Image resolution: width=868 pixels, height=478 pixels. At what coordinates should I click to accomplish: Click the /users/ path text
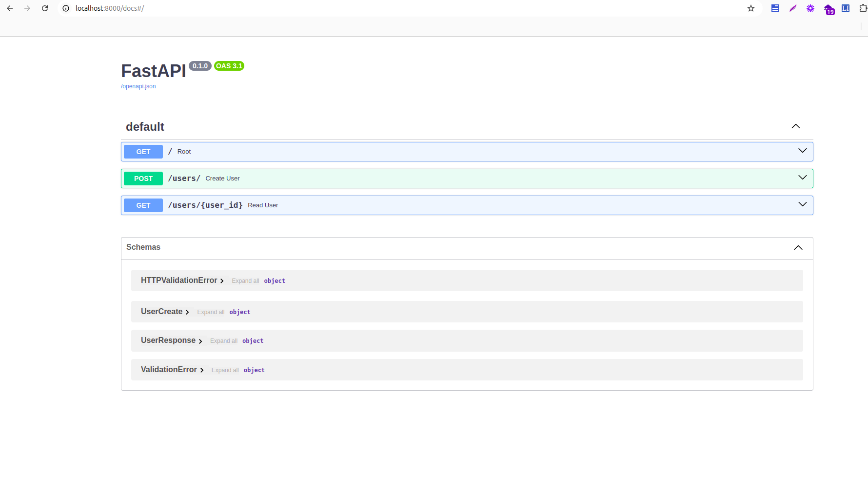(x=184, y=179)
